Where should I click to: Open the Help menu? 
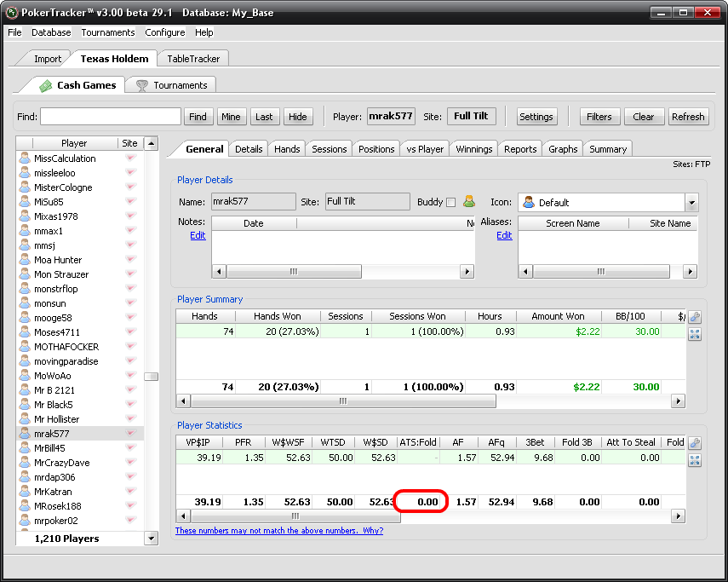pyautogui.click(x=203, y=32)
